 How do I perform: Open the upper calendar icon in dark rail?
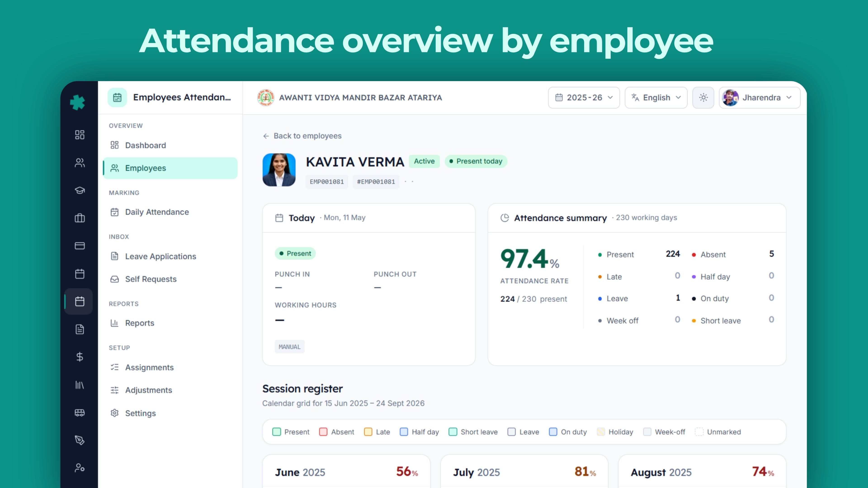80,274
